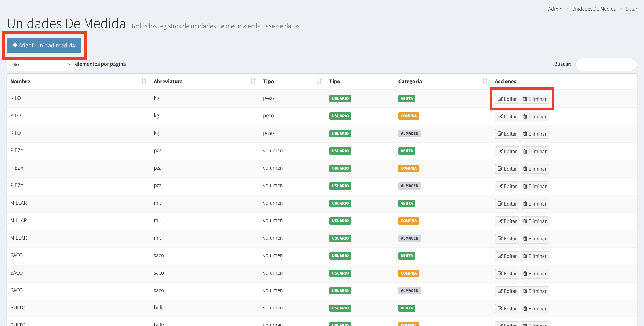This screenshot has height=326, width=644.
Task: Click the trash icon for MILLAR ALMACEN row
Action: coord(525,239)
